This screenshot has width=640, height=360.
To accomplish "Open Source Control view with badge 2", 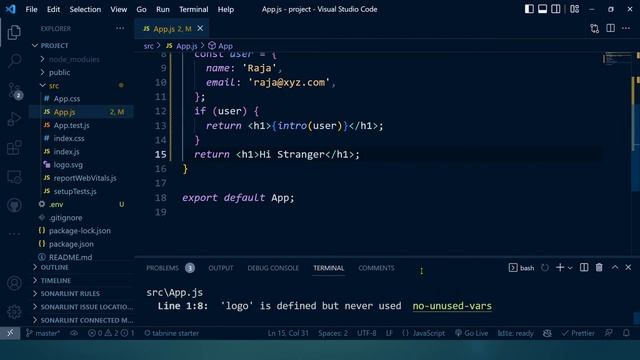I will pyautogui.click(x=15, y=91).
